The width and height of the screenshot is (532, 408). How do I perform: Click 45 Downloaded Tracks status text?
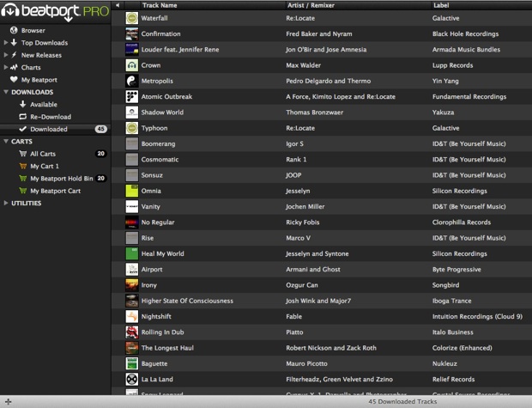(402, 401)
